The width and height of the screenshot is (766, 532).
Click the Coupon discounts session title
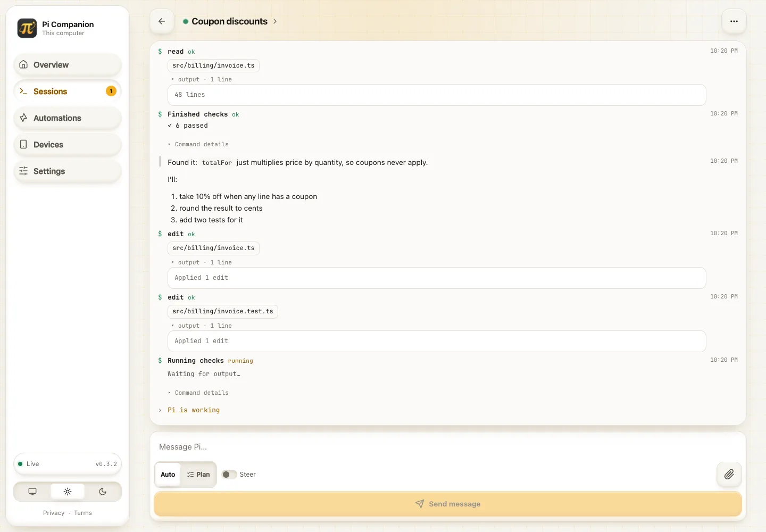[229, 21]
